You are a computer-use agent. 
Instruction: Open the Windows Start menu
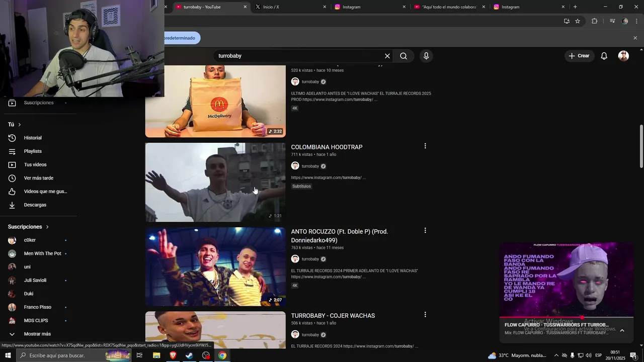click(x=8, y=355)
